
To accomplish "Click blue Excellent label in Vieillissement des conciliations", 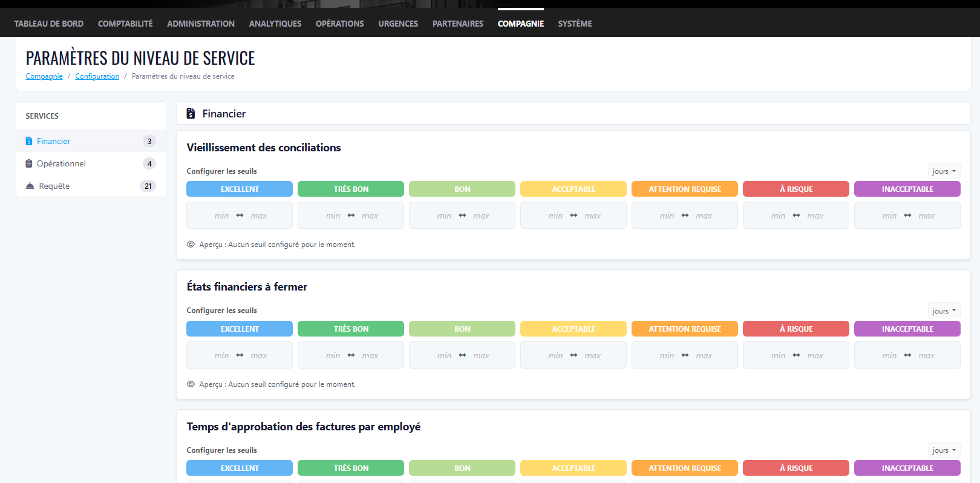I will click(240, 189).
